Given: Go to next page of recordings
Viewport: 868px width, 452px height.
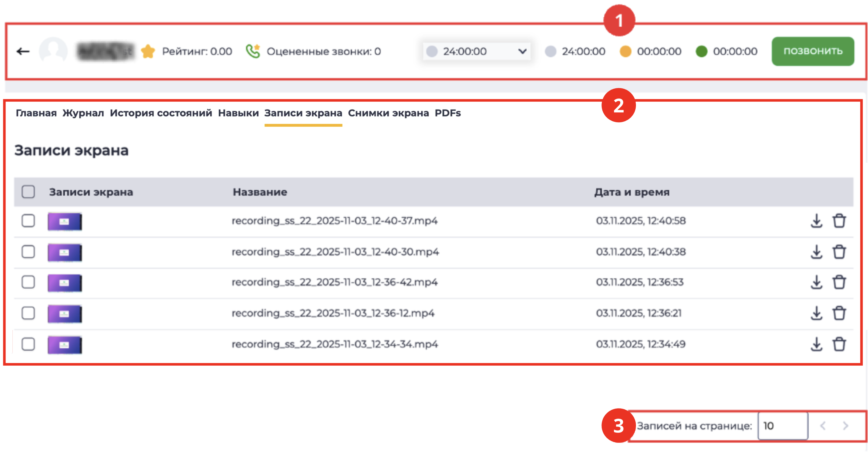Looking at the screenshot, I should tap(845, 426).
